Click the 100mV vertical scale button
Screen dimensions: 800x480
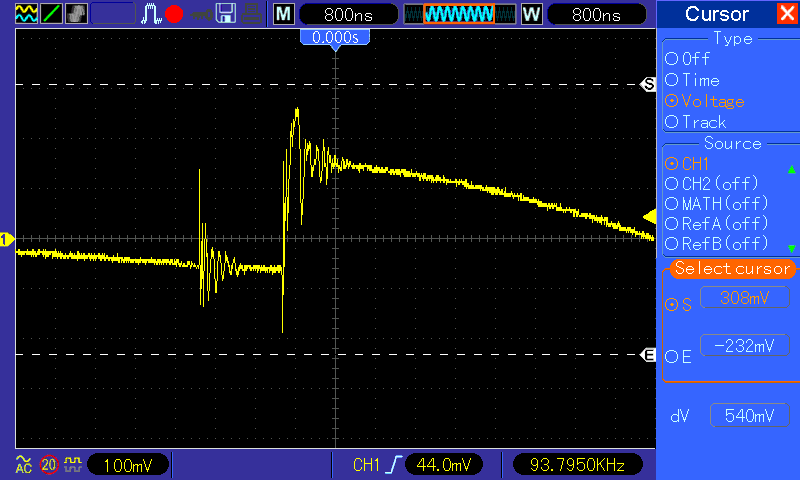click(128, 465)
